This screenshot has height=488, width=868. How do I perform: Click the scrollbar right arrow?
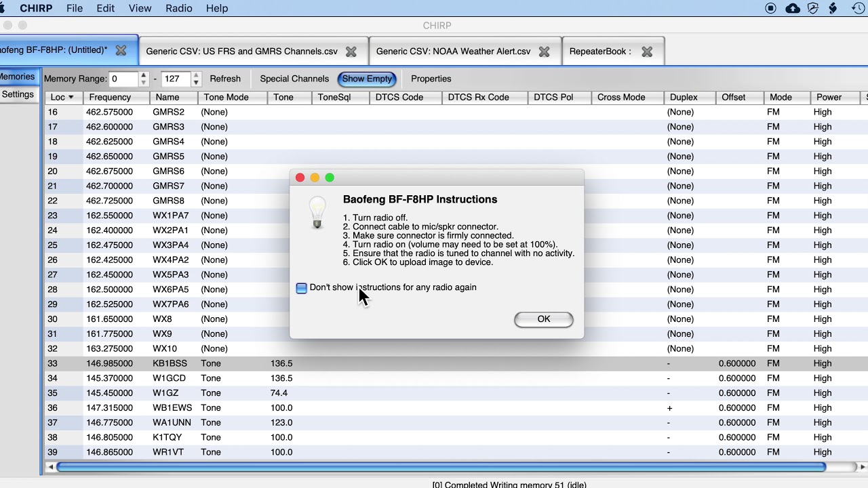(x=863, y=467)
